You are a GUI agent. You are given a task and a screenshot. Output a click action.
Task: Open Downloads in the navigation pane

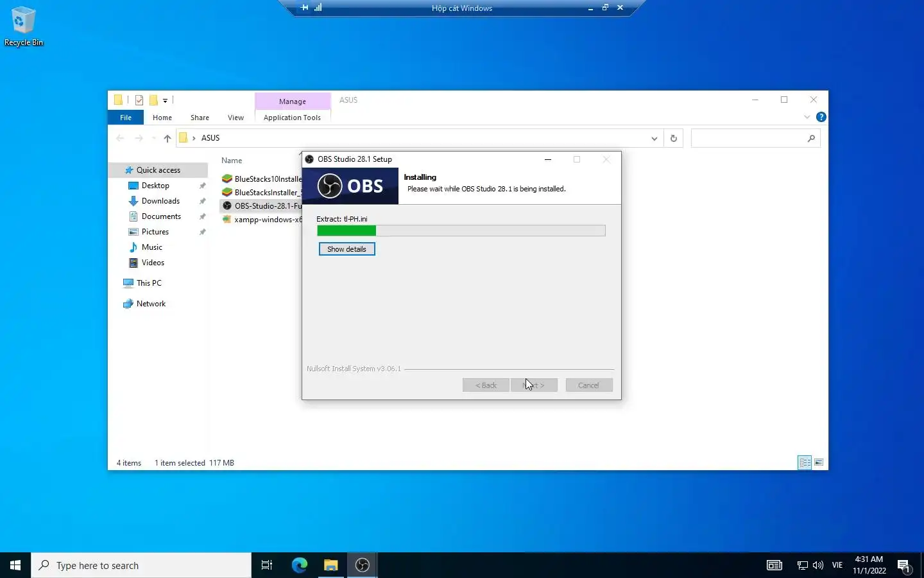160,201
